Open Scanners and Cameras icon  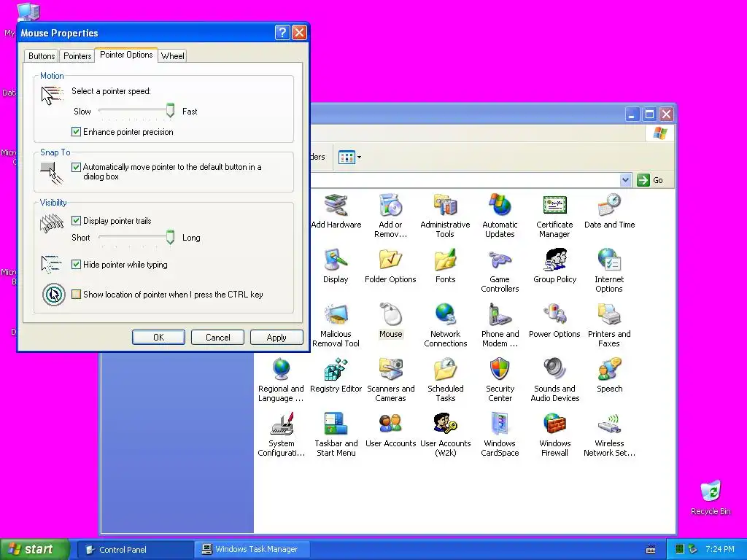coord(391,380)
